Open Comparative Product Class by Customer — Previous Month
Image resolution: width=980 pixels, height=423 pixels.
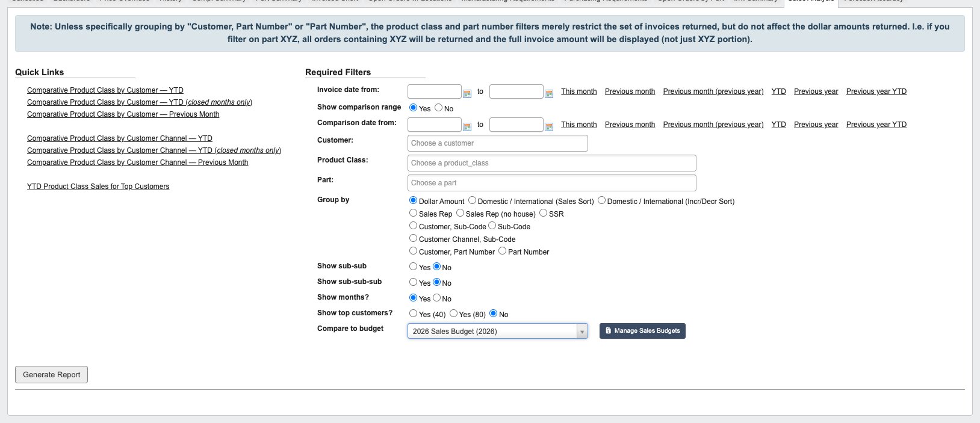point(123,114)
